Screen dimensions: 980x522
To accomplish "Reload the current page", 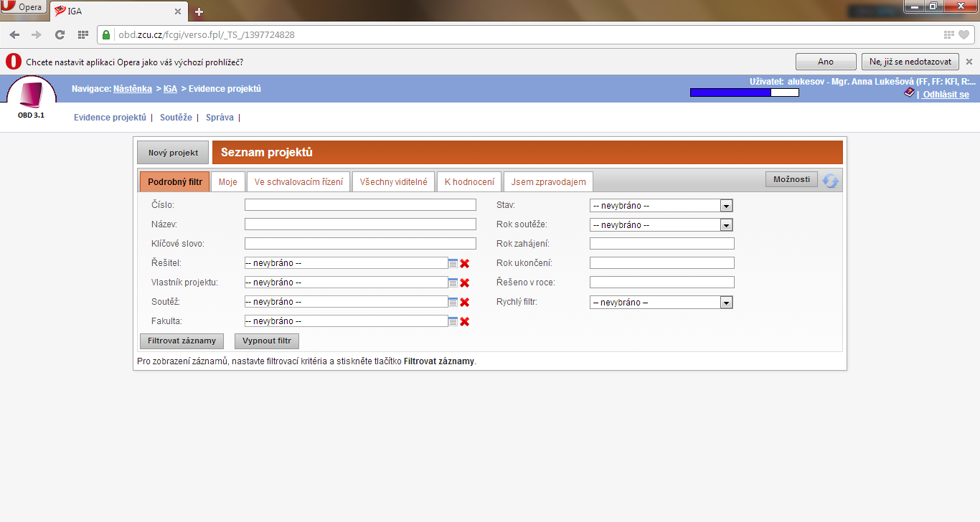I will [60, 34].
